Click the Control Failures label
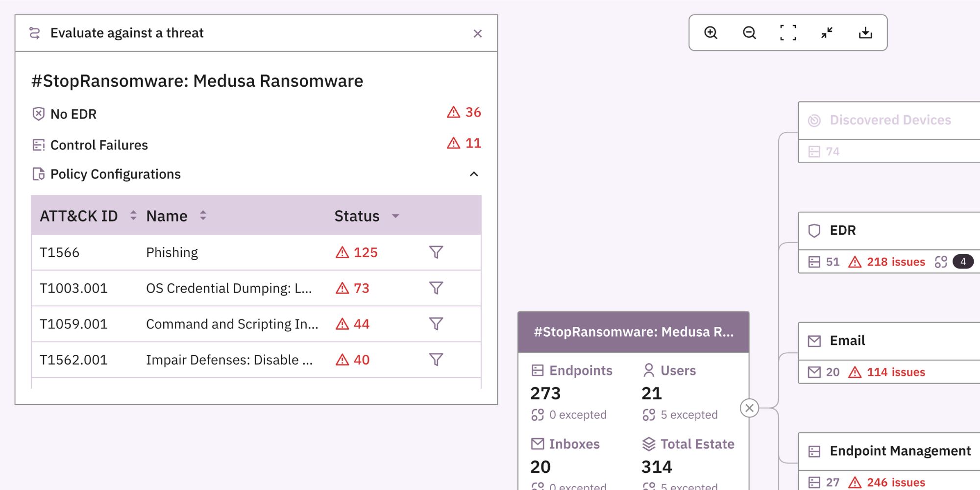This screenshot has width=980, height=490. [99, 145]
